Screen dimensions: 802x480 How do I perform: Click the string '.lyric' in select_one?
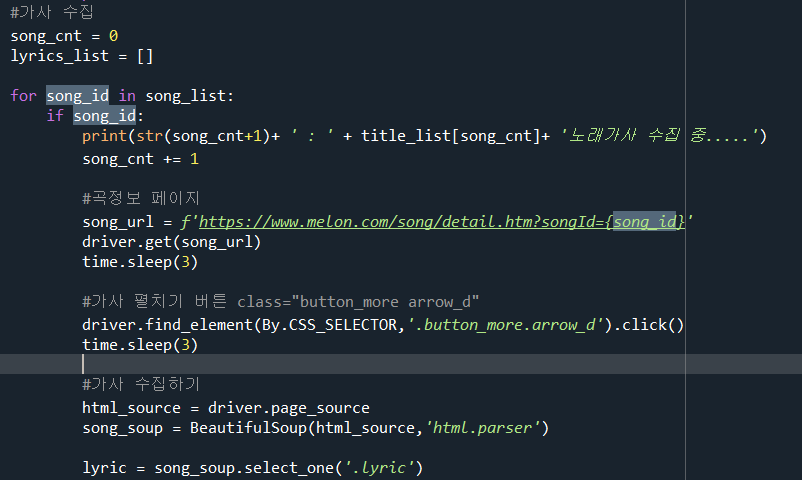click(x=379, y=467)
